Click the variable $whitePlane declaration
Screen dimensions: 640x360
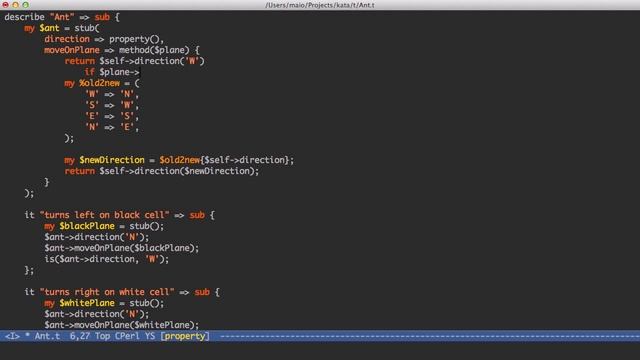click(87, 303)
